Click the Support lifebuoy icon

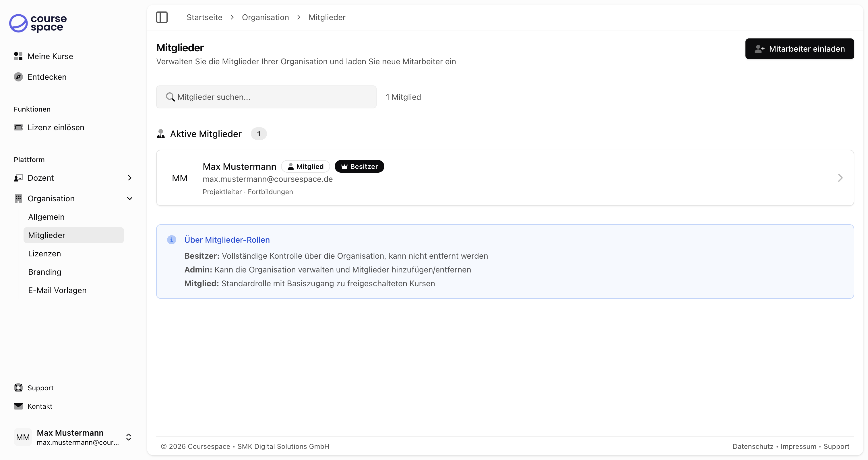pos(18,388)
